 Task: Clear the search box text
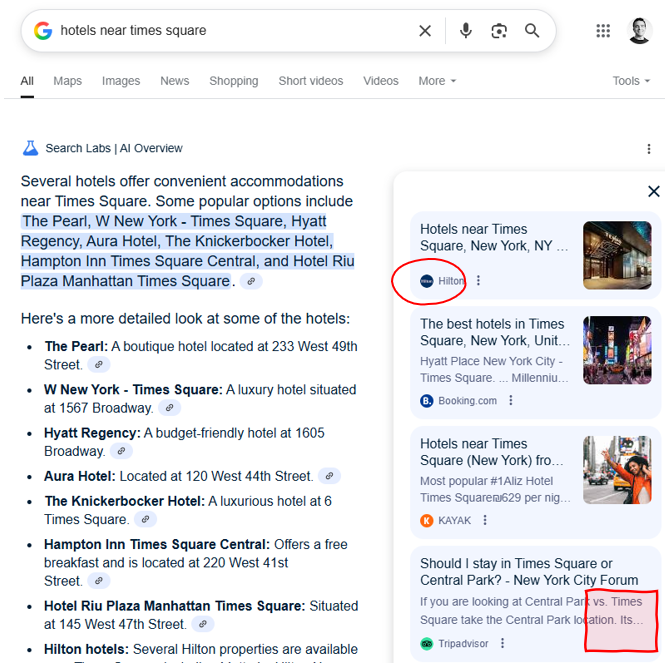coord(425,31)
